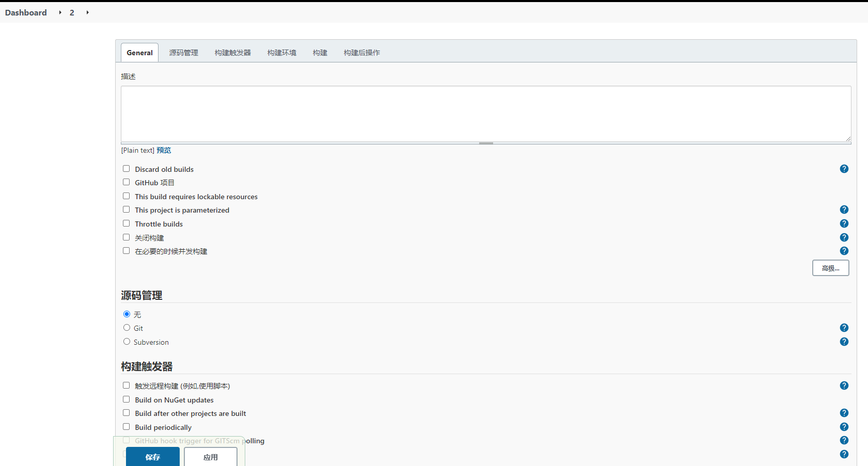
Task: Click the 预览 link
Action: pyautogui.click(x=164, y=150)
